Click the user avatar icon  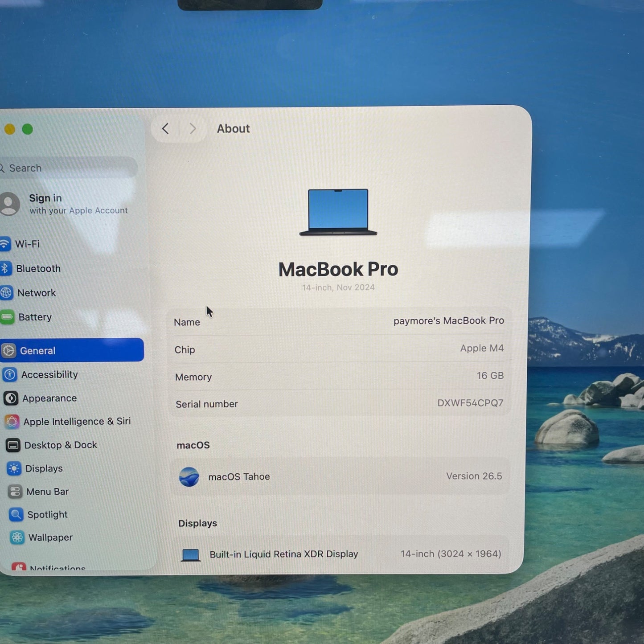[9, 204]
